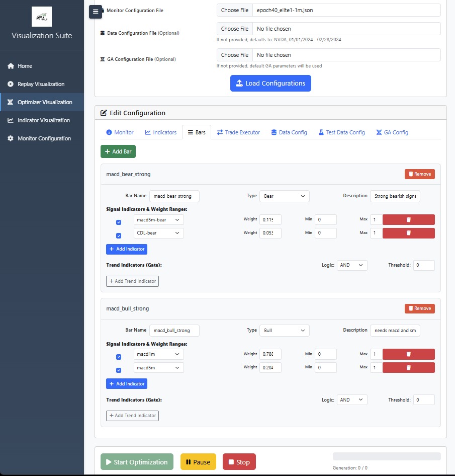Image resolution: width=455 pixels, height=476 pixels.
Task: Click the Visualization Suite logo image
Action: pyautogui.click(x=42, y=17)
